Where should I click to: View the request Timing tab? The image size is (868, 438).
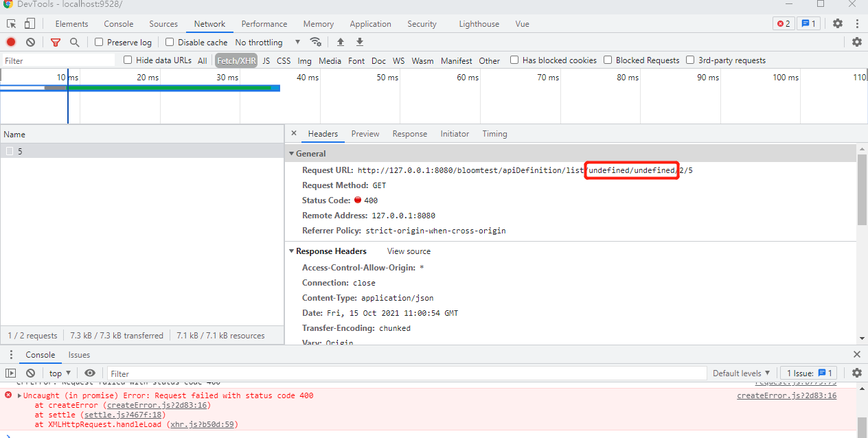click(494, 134)
